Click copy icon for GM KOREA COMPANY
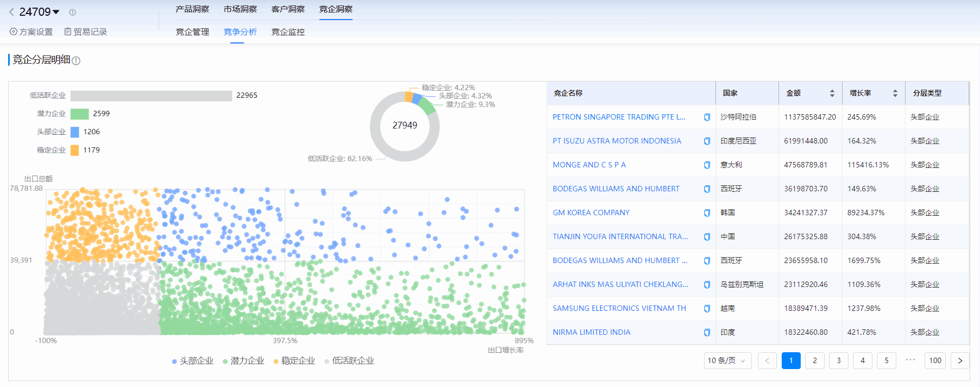Screen dimensions: 980x387 coord(707,213)
